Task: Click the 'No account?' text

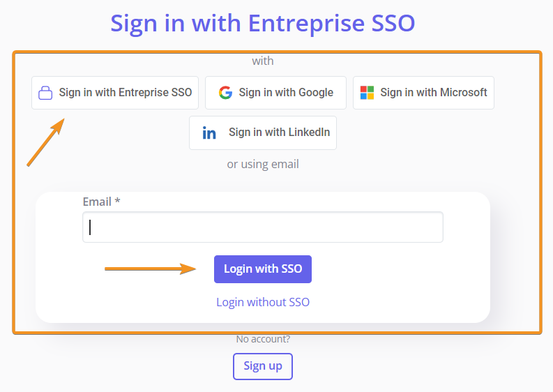Action: [x=263, y=339]
